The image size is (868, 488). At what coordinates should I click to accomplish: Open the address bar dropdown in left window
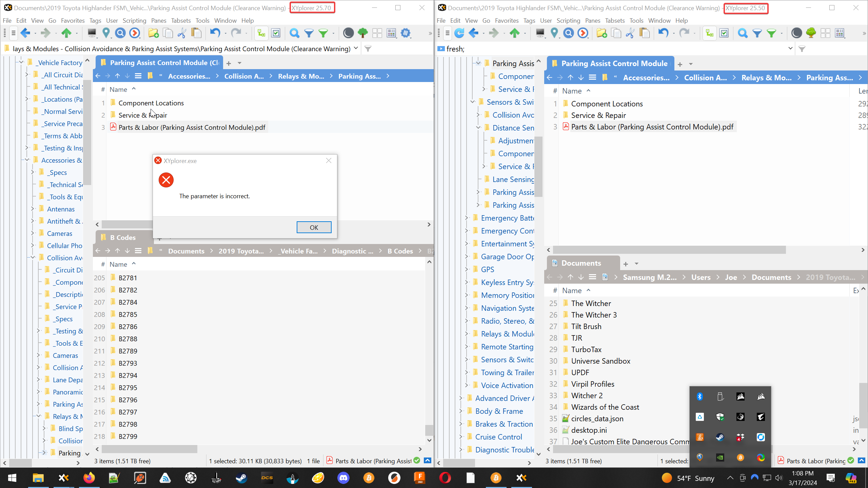(356, 48)
